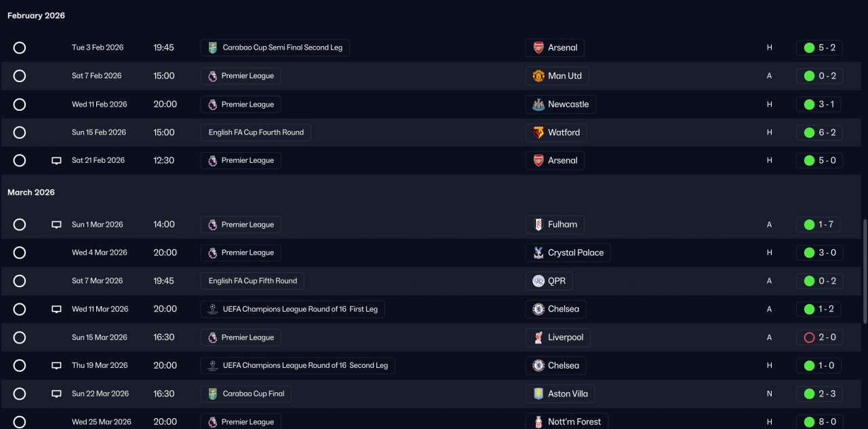The height and width of the screenshot is (429, 868).
Task: Click the Crystal Palace club badge
Action: point(538,253)
